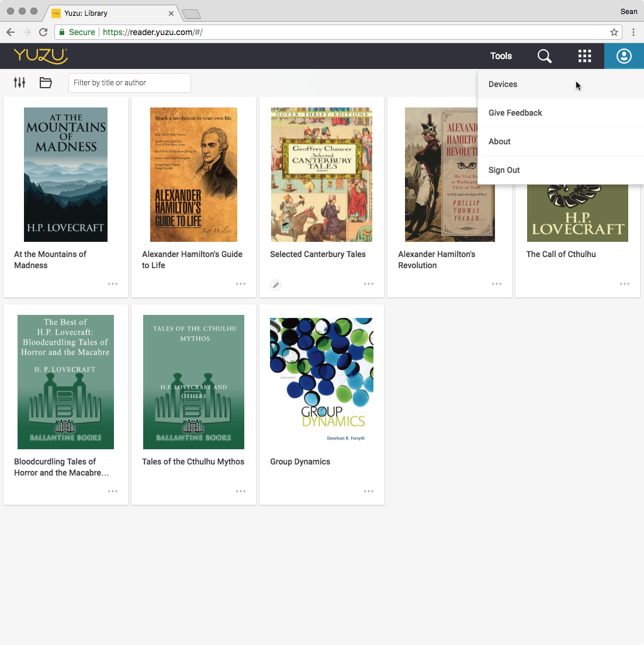
Task: Open the Tools menu in header
Action: (501, 56)
